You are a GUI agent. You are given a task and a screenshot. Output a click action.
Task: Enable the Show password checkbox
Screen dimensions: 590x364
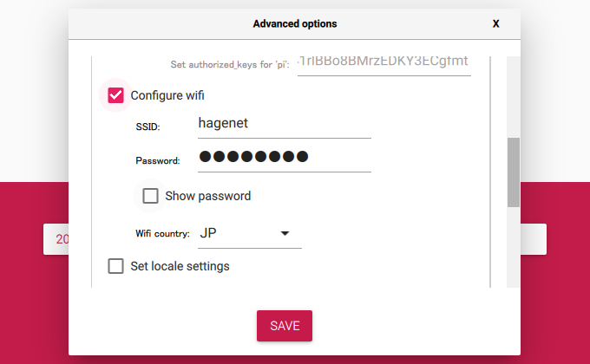tap(150, 196)
